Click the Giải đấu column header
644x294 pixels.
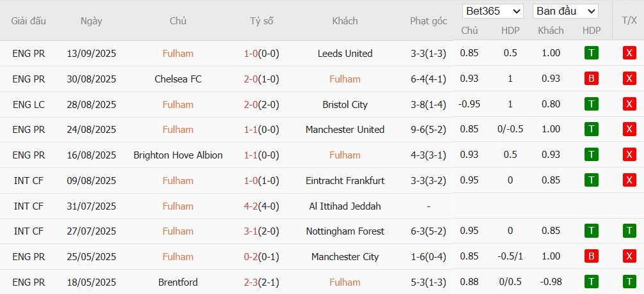tap(29, 21)
